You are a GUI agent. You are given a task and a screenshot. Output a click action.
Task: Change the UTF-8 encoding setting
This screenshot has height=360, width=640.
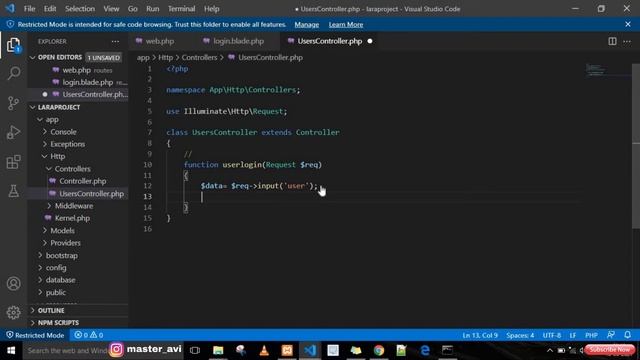(x=552, y=335)
